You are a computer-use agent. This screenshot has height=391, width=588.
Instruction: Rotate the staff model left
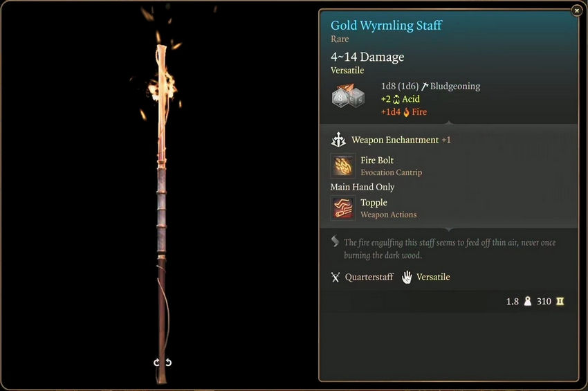(x=157, y=363)
